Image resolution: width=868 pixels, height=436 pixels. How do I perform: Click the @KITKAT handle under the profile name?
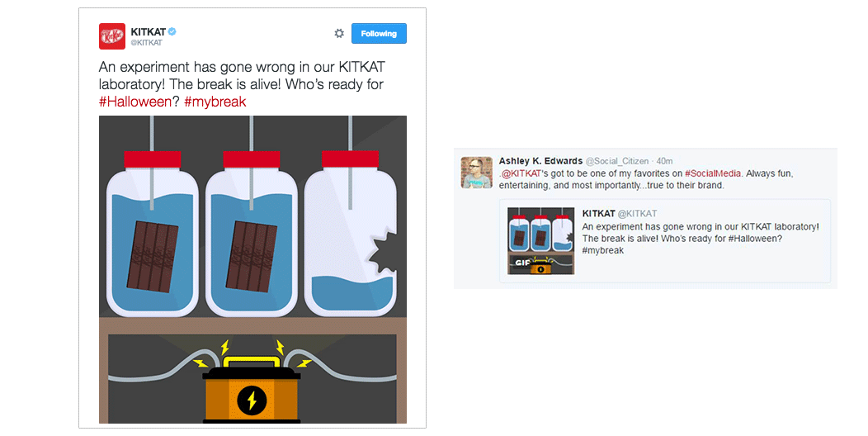[x=146, y=43]
